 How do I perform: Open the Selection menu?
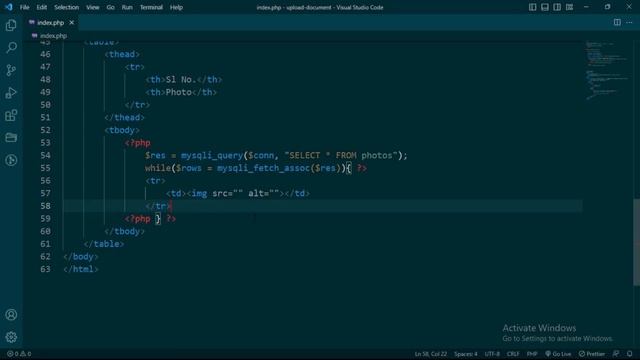point(67,7)
